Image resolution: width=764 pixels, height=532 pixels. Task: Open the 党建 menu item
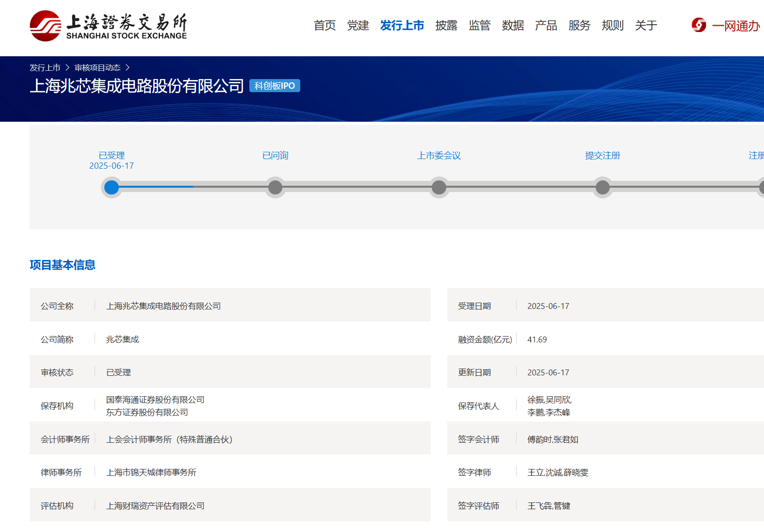(358, 26)
